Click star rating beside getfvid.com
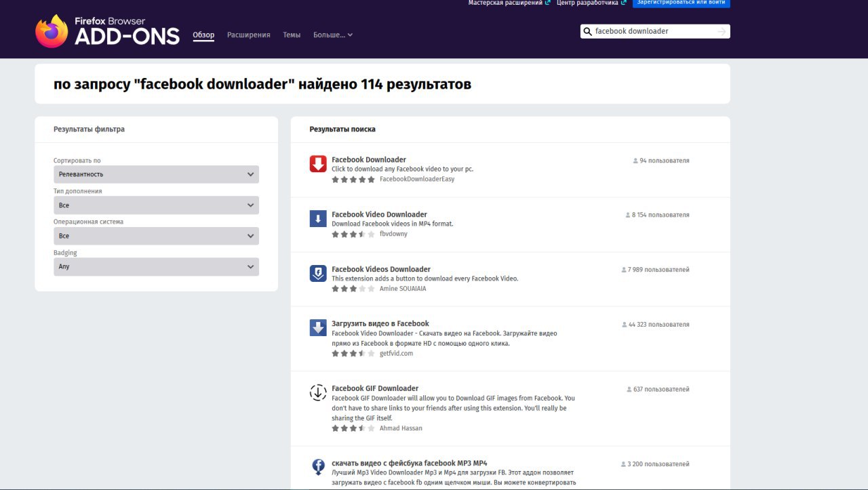The width and height of the screenshot is (868, 490). (x=353, y=354)
